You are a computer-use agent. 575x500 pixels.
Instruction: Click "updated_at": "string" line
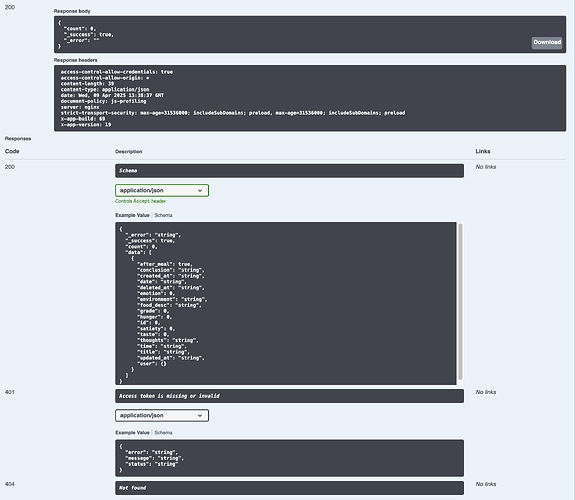coord(171,358)
